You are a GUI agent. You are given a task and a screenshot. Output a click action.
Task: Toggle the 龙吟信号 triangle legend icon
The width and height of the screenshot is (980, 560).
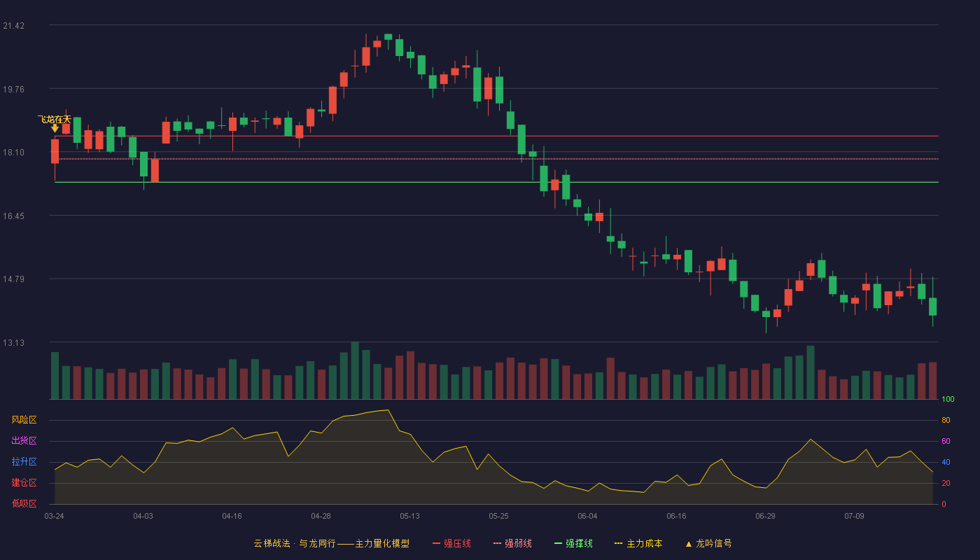point(689,544)
